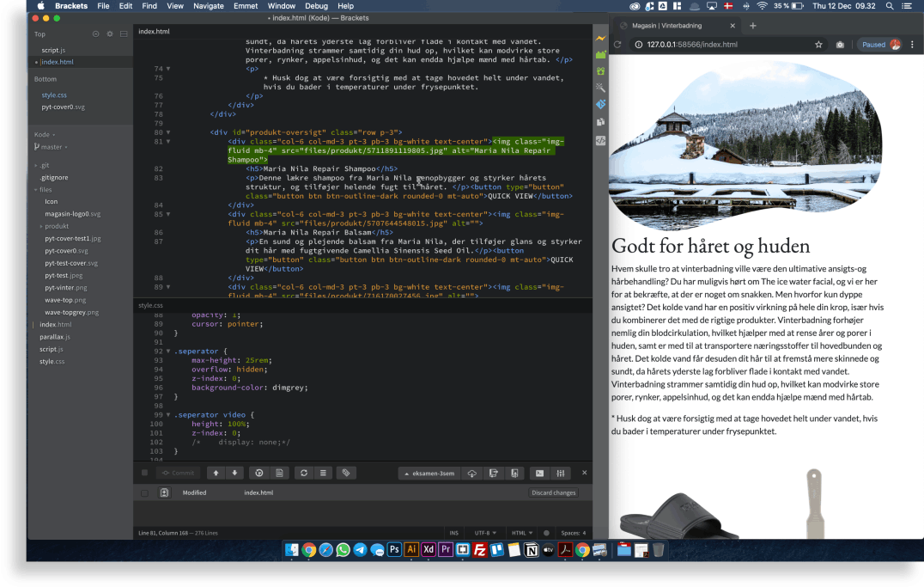This screenshot has width=924, height=587.
Task: Open the UTF-8 encoding dropdown
Action: pos(485,533)
